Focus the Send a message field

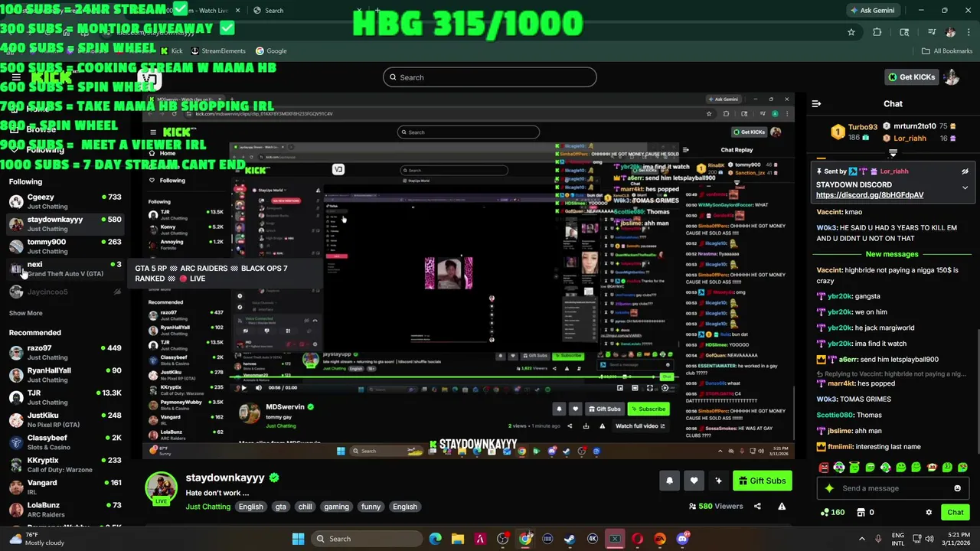(x=893, y=488)
